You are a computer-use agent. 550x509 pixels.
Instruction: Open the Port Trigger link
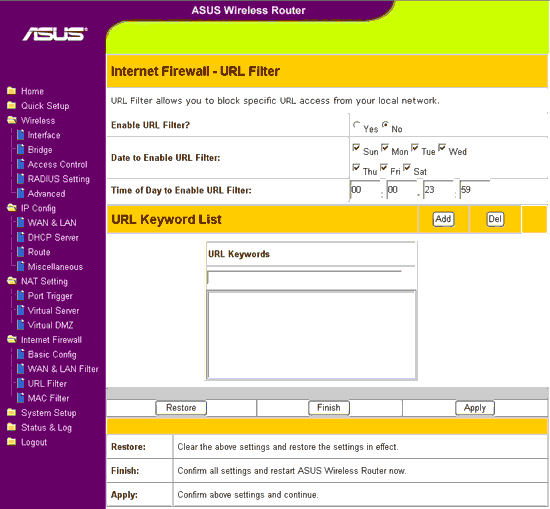tap(50, 296)
